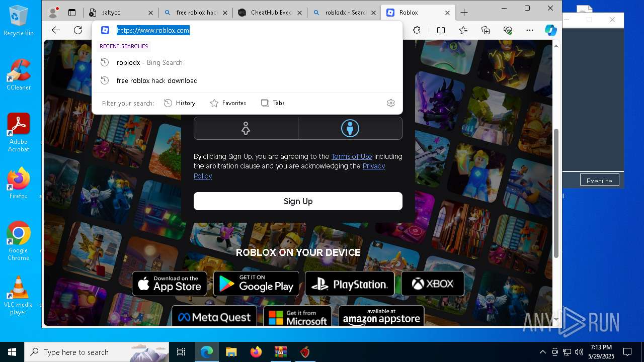Toggle split screen icon in toolbar
This screenshot has width=644, height=362.
(441, 30)
